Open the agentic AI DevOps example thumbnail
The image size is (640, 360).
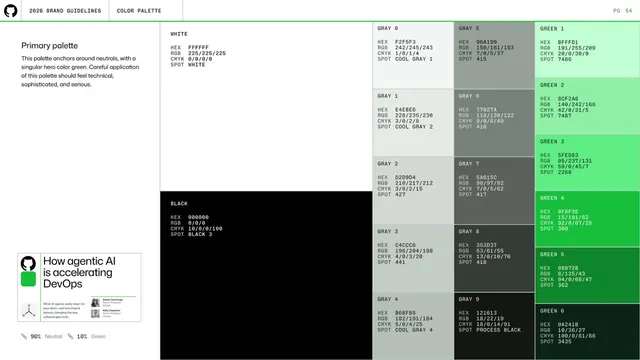(79, 287)
